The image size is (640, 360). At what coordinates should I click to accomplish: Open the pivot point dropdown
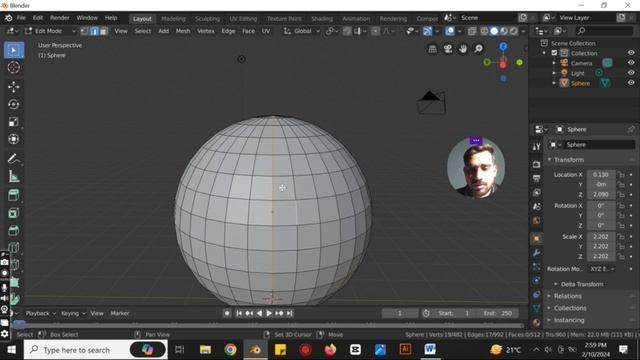(331, 31)
